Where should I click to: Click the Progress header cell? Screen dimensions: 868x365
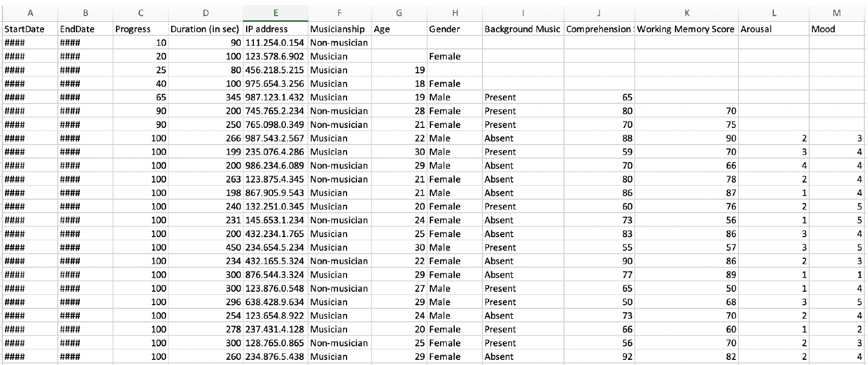(141, 29)
